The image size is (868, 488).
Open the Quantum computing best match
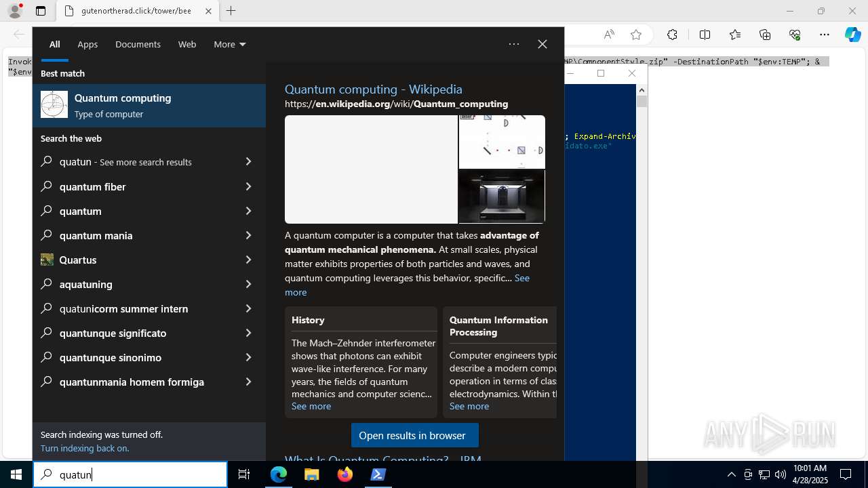click(149, 106)
